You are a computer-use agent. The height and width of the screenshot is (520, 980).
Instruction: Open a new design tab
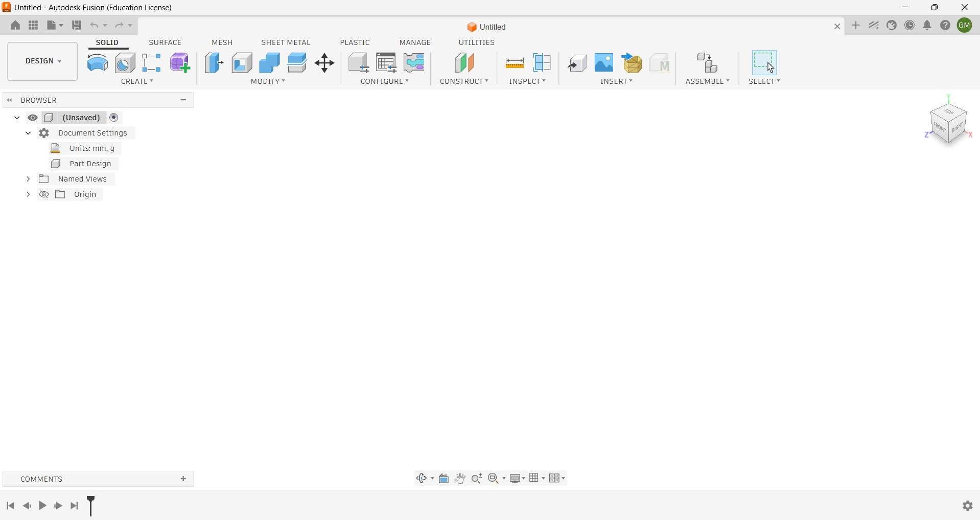(x=856, y=26)
